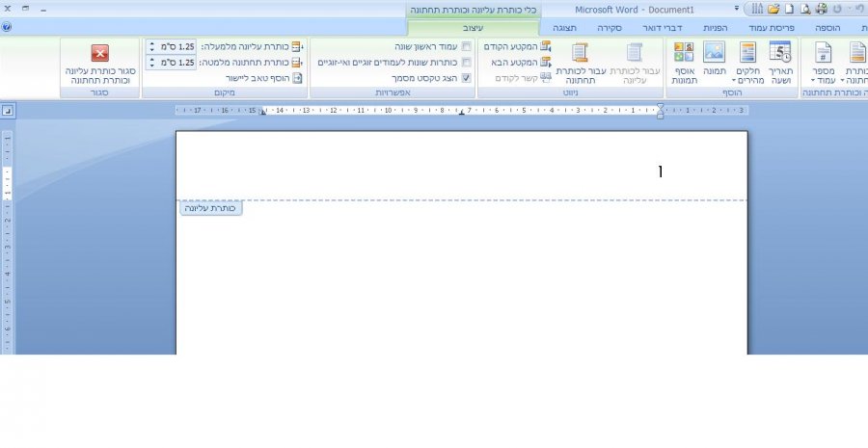
Task: Open Insert (הוספה) tab
Action: (827, 28)
